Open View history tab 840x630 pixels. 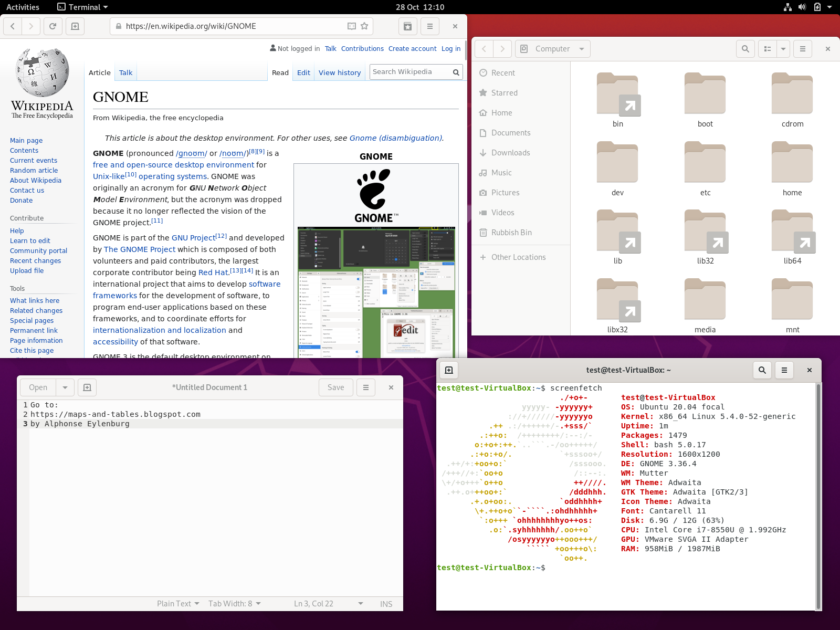pyautogui.click(x=340, y=72)
